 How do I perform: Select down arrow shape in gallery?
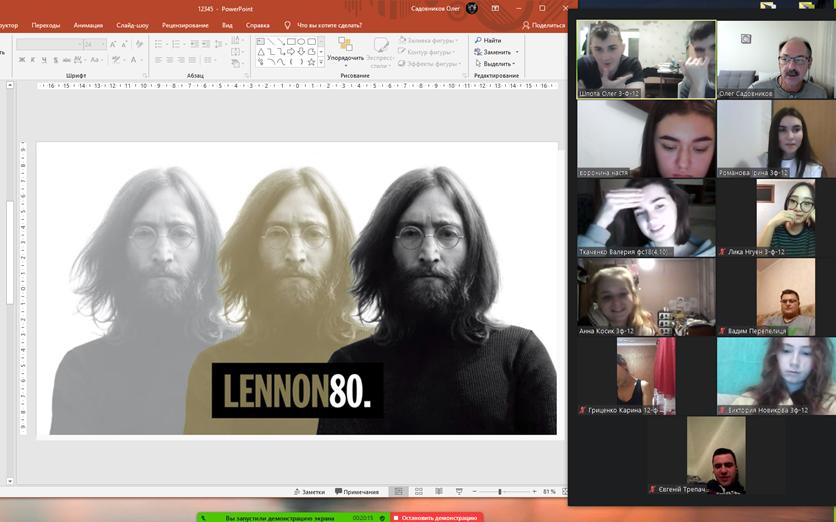tap(301, 52)
